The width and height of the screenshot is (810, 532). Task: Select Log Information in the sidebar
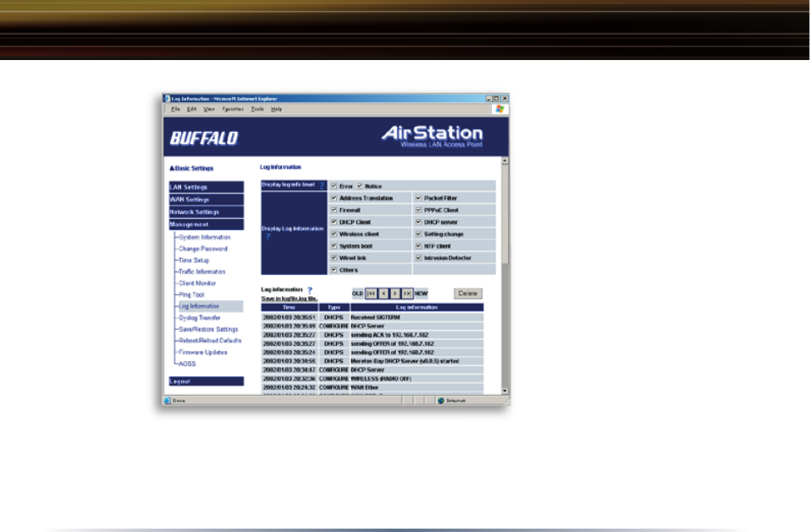tap(199, 306)
